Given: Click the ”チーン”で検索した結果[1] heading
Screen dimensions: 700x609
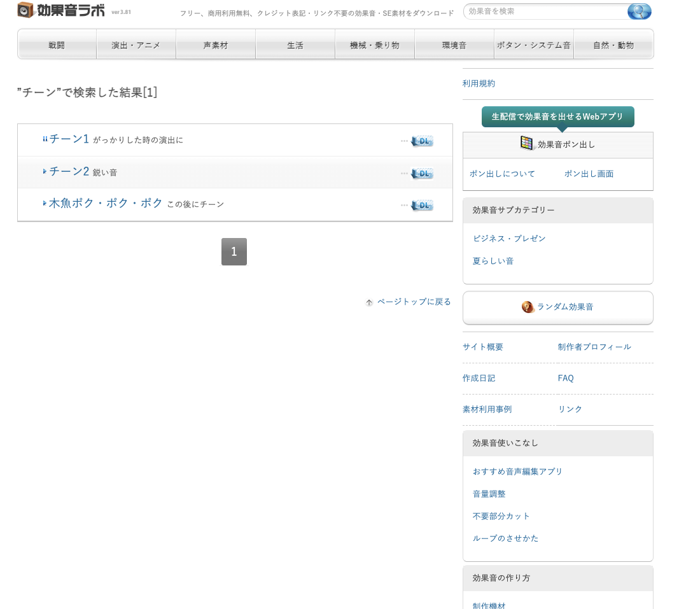Looking at the screenshot, I should pos(87,92).
